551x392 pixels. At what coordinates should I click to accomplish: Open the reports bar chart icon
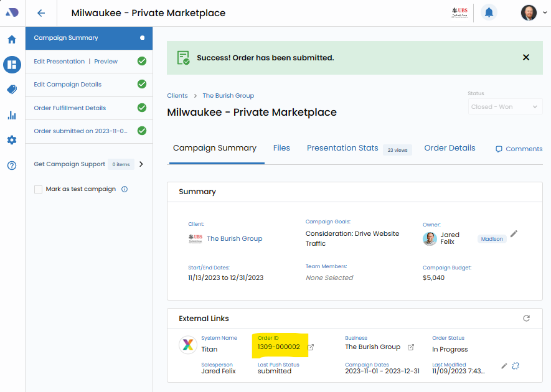pos(12,115)
